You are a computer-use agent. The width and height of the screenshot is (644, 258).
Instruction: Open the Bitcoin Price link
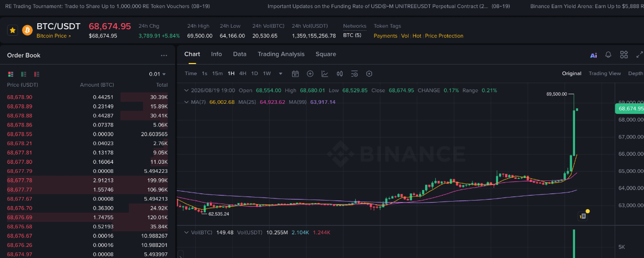pyautogui.click(x=54, y=36)
